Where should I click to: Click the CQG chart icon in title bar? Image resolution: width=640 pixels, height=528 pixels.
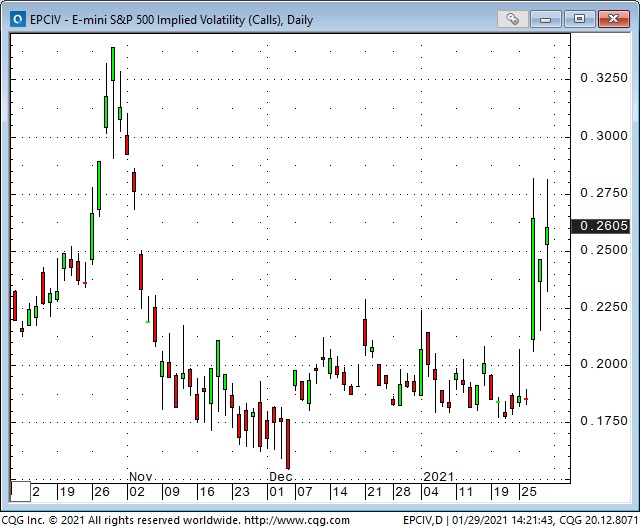point(18,19)
